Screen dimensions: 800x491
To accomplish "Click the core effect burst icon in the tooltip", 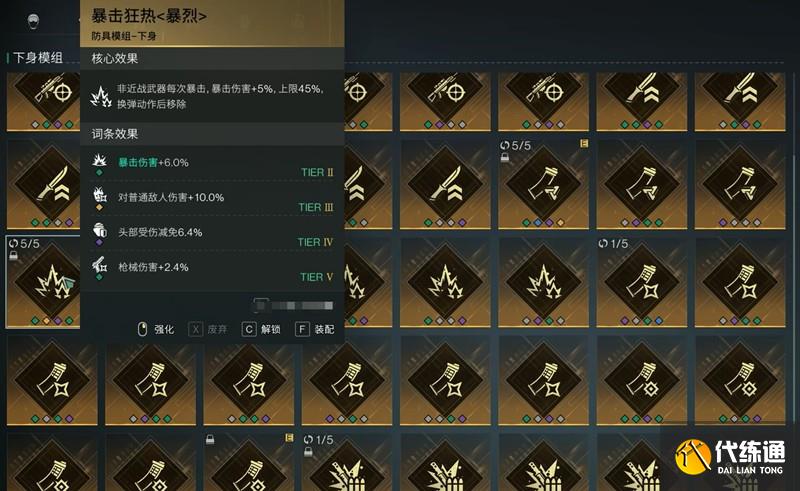I will pyautogui.click(x=101, y=96).
